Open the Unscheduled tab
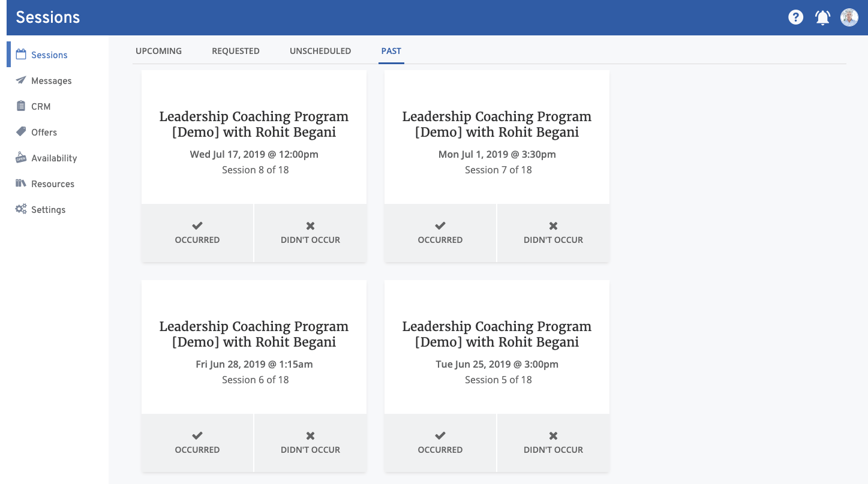Viewport: 868px width, 484px height. 320,51
